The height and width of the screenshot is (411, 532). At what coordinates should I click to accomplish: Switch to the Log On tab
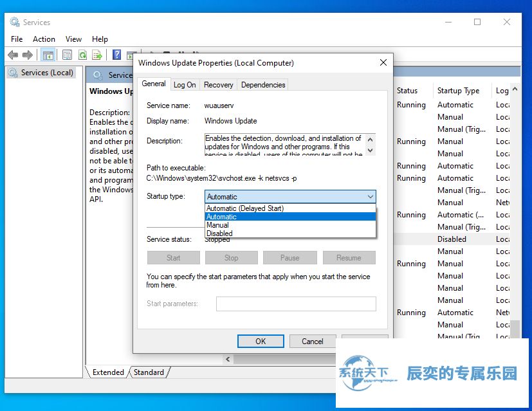(185, 85)
